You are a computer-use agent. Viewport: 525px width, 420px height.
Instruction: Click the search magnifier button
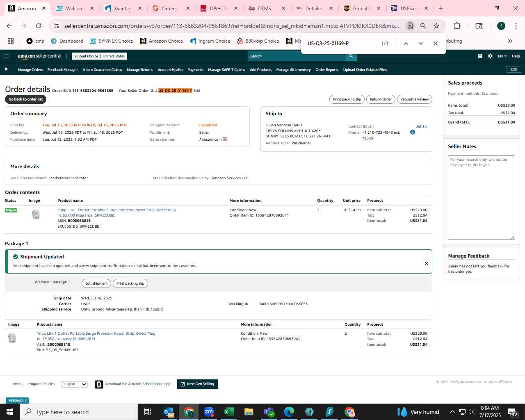[x=351, y=56]
